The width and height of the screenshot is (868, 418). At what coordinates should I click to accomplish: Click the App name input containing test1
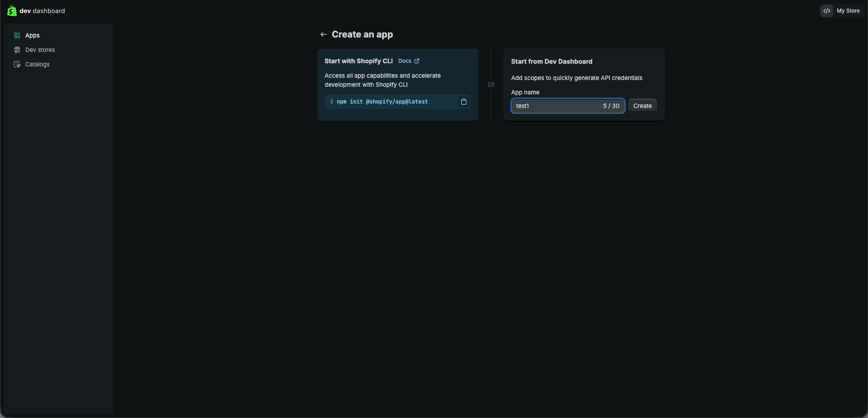(556, 106)
